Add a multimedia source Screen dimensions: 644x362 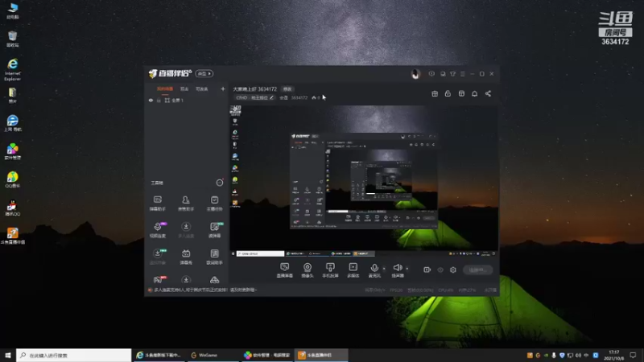pyautogui.click(x=353, y=270)
